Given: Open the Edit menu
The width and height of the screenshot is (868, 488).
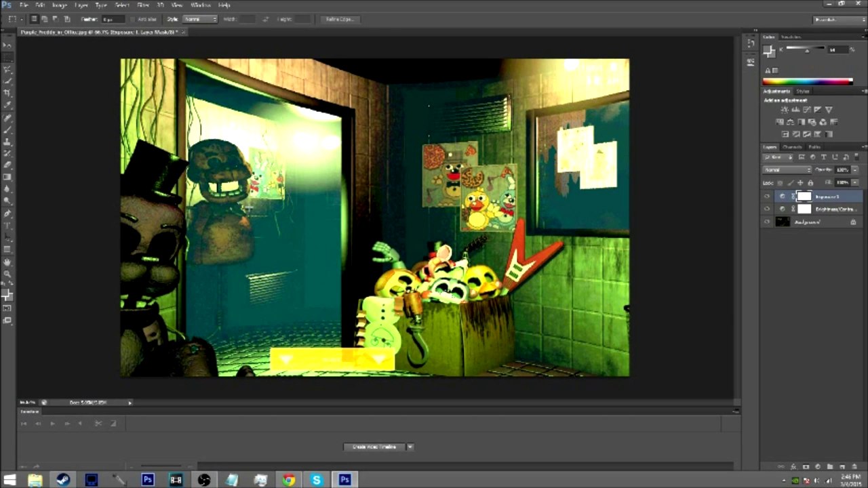Looking at the screenshot, I should pyautogui.click(x=41, y=5).
